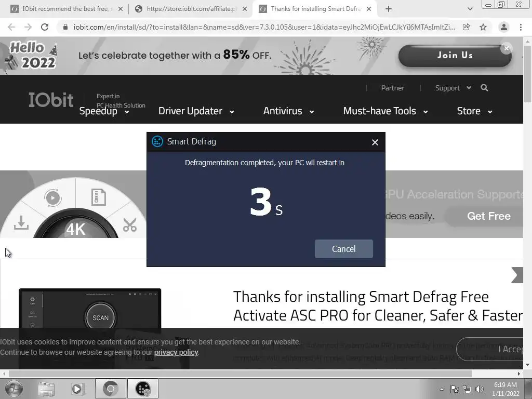This screenshot has width=532, height=399.
Task: Click the volume speaker tray icon
Action: pyautogui.click(x=480, y=389)
